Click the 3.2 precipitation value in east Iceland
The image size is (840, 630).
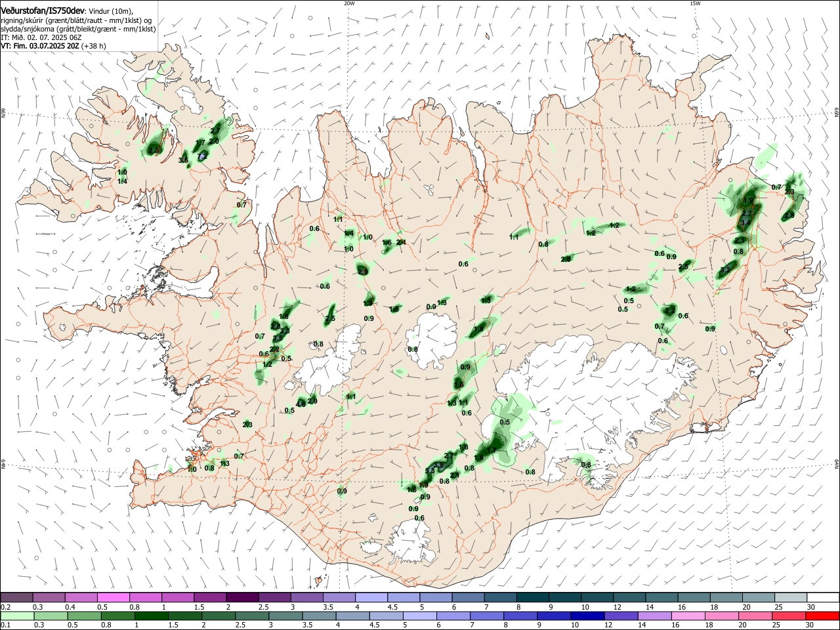tap(725, 270)
